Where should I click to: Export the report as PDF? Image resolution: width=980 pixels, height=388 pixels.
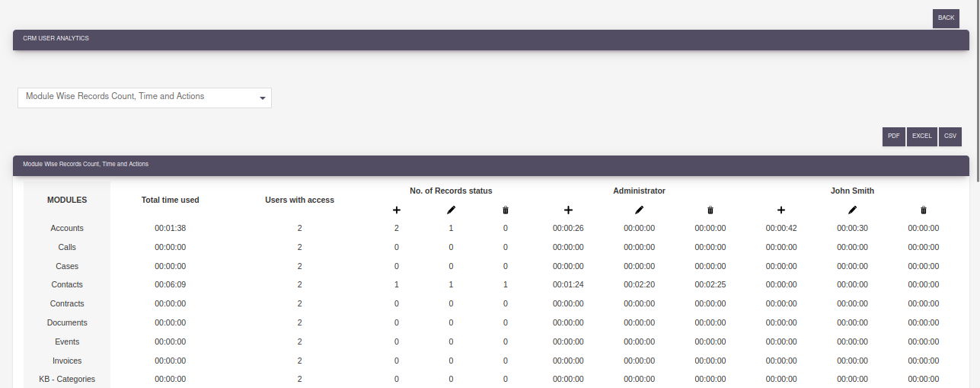pos(893,136)
